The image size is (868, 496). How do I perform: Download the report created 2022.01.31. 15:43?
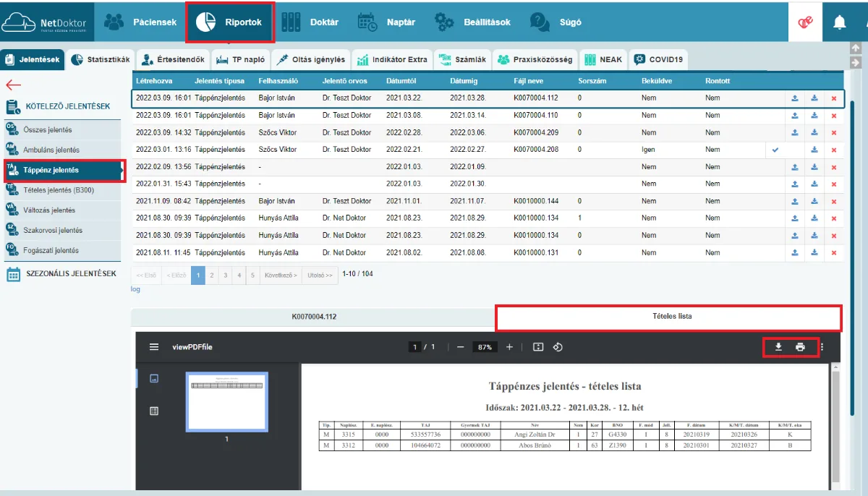click(814, 184)
